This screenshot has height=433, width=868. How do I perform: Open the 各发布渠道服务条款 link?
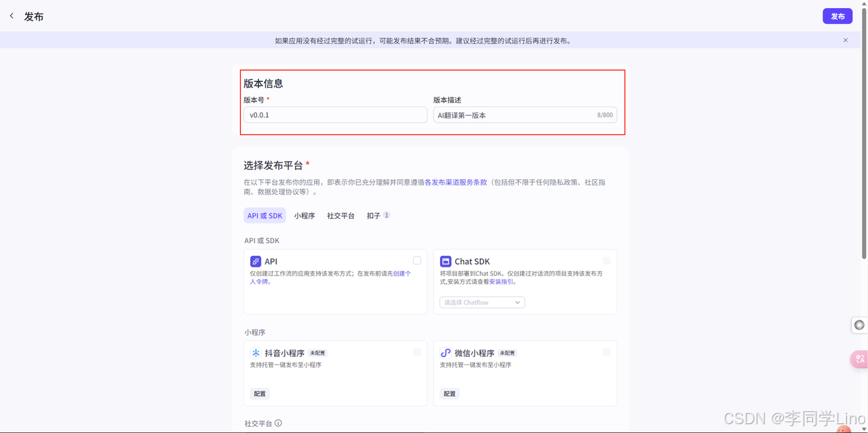456,182
